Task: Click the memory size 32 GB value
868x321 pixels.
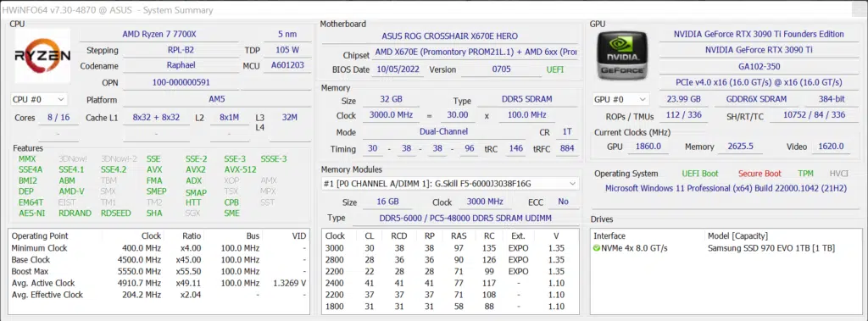Action: tap(391, 100)
